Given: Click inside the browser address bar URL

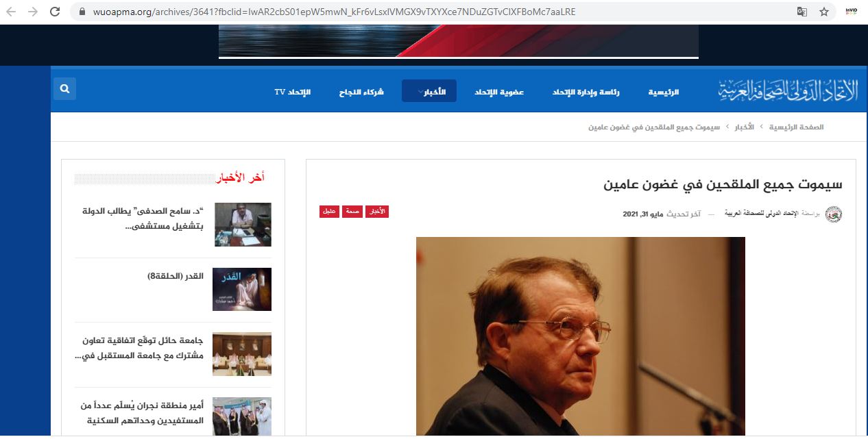Looking at the screenshot, I should click(x=335, y=12).
